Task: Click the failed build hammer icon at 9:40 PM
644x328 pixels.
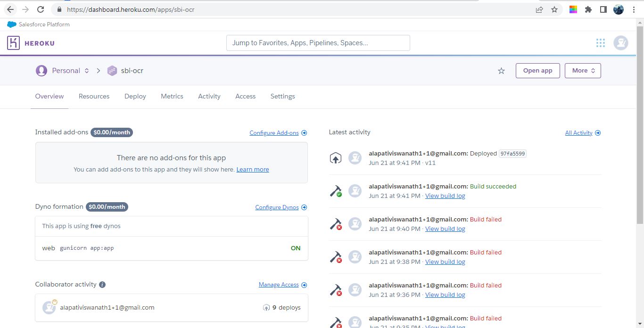Action: coord(336,224)
